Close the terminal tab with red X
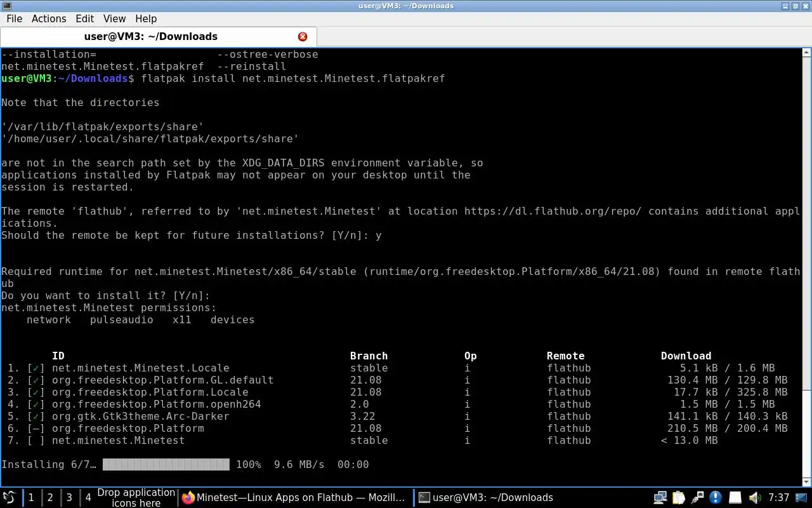Viewport: 812px width, 508px height. pos(303,36)
